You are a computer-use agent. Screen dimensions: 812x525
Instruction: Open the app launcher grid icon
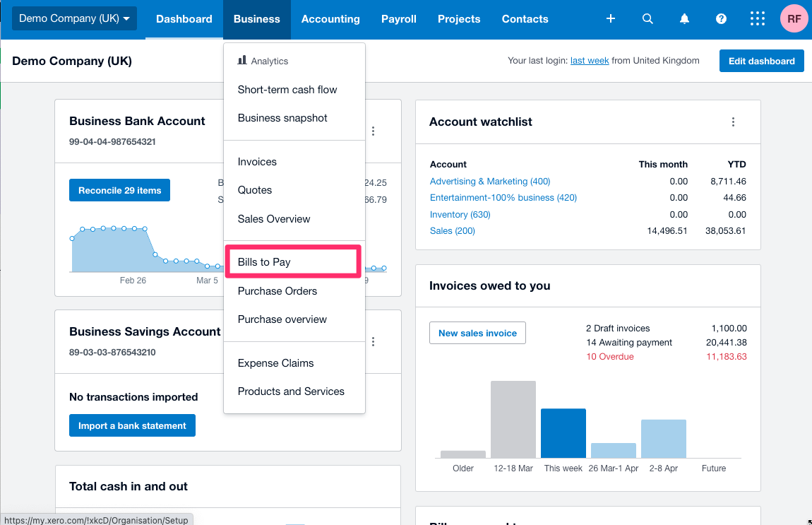(758, 19)
